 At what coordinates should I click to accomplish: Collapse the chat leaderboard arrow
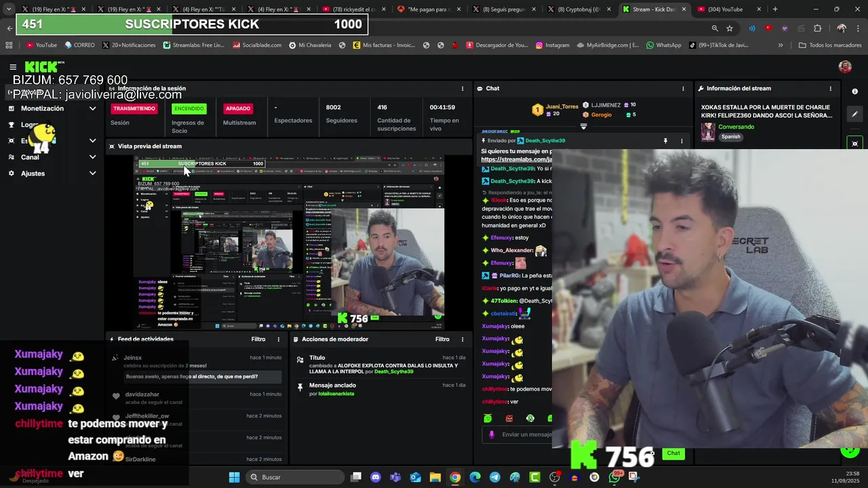[x=584, y=126]
